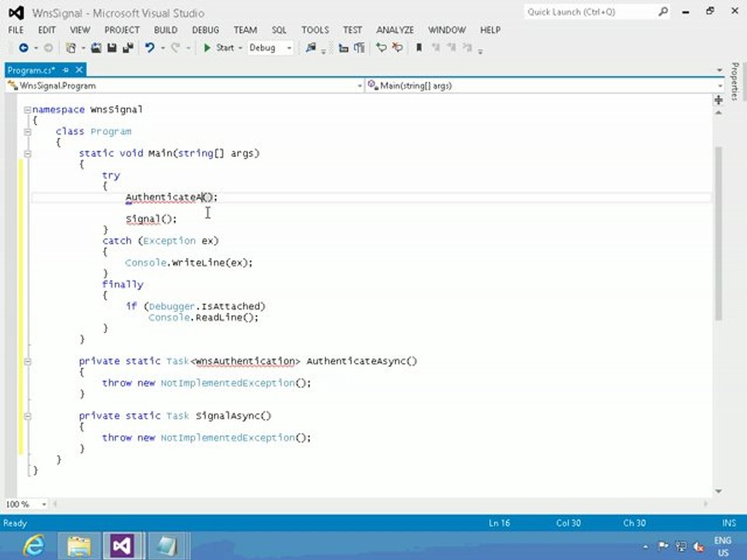Collapse the Main method block
747x560 pixels.
pos(27,153)
